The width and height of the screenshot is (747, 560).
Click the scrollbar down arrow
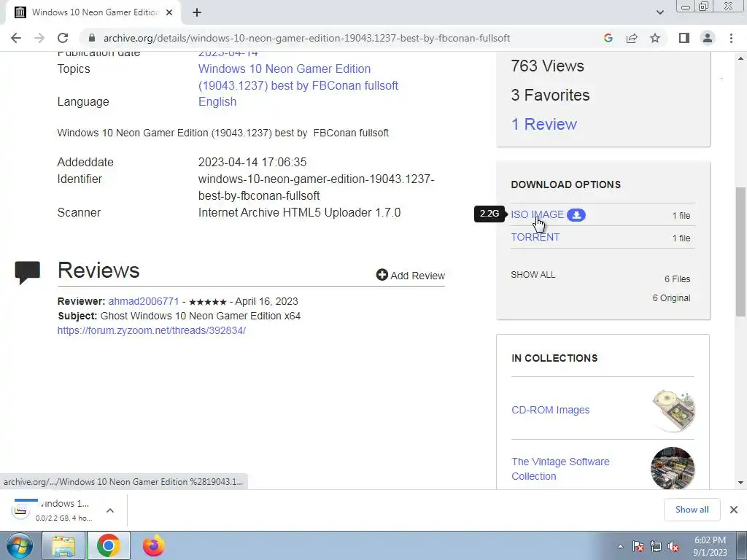point(740,483)
